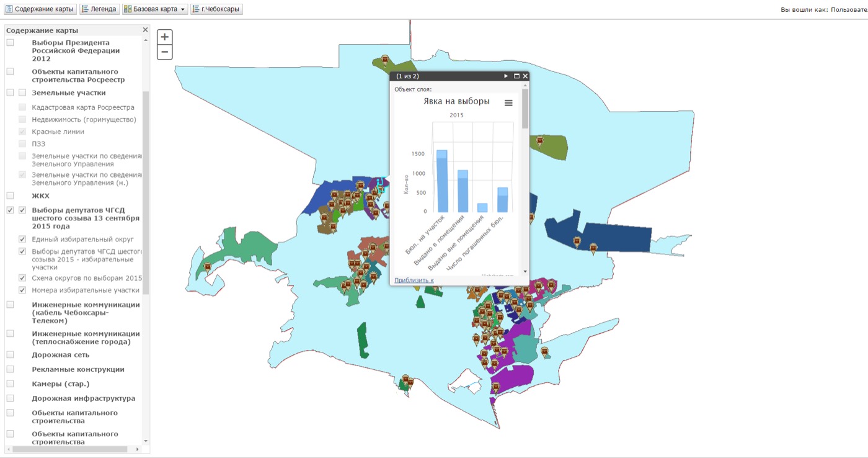Viewport: 868px width, 458px height.
Task: Close the Содержание карты panel
Action: [146, 30]
